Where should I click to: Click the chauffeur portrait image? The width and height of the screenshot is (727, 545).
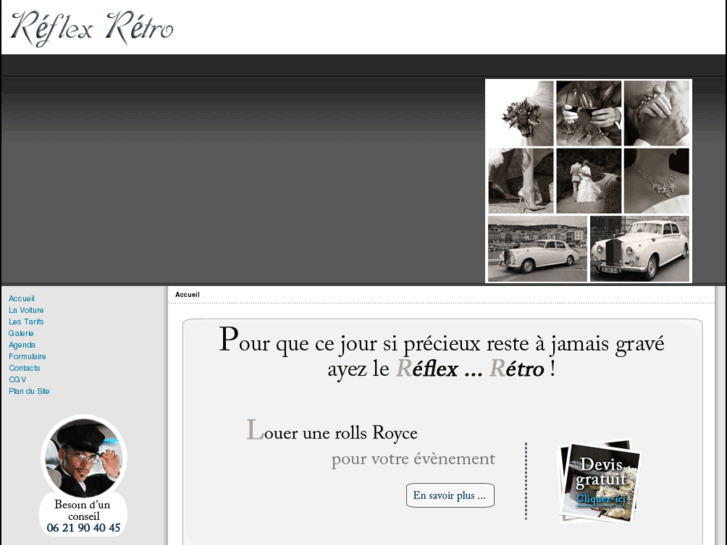point(84,457)
